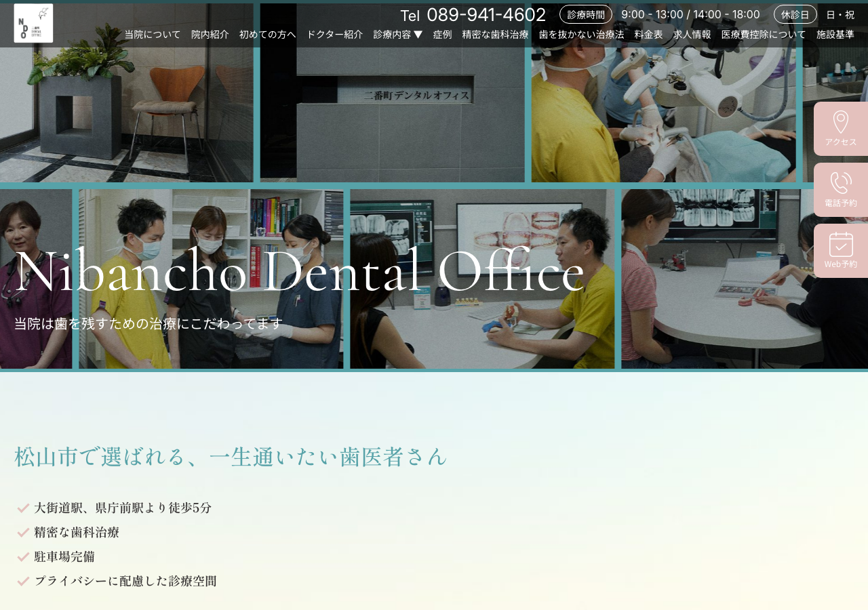The height and width of the screenshot is (610, 868).
Task: Go to 歯を抜かない治療法 page
Action: [582, 35]
